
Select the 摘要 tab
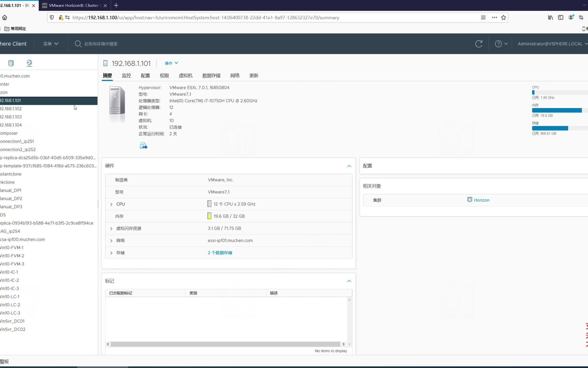(107, 76)
